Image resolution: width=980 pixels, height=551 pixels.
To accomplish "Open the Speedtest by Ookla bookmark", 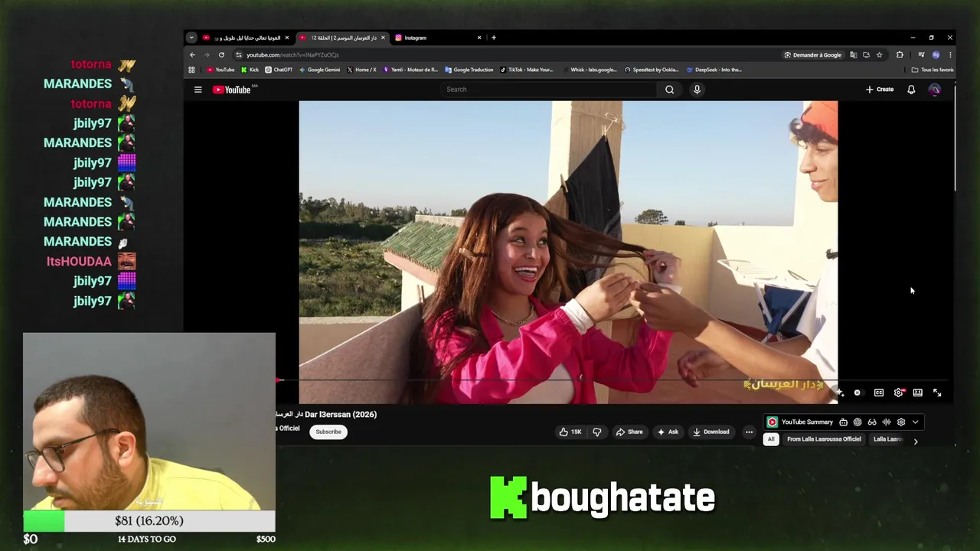I will coord(652,70).
